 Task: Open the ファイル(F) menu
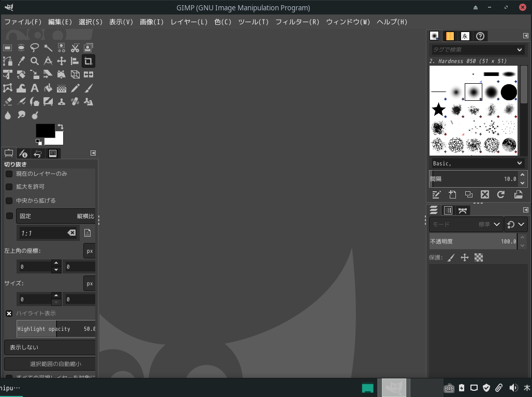(23, 22)
